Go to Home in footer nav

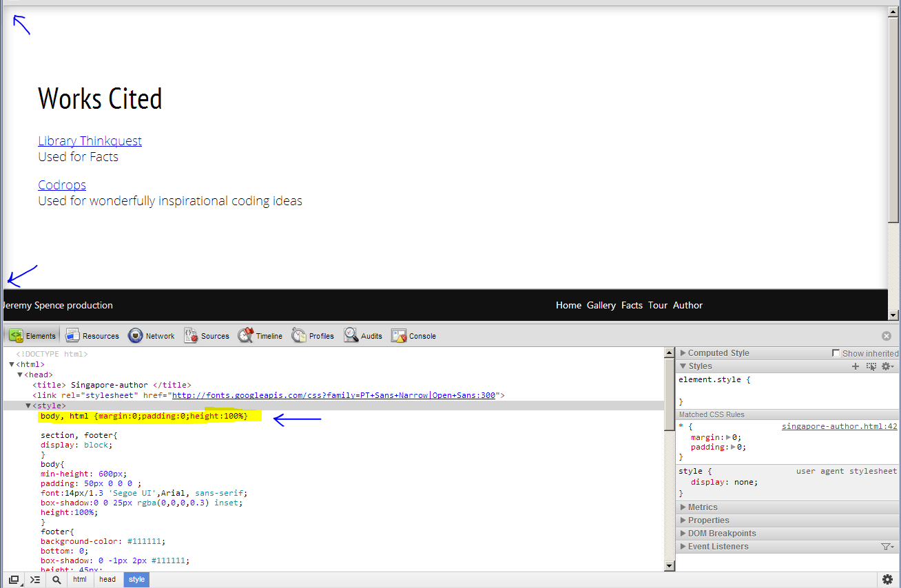(x=568, y=305)
